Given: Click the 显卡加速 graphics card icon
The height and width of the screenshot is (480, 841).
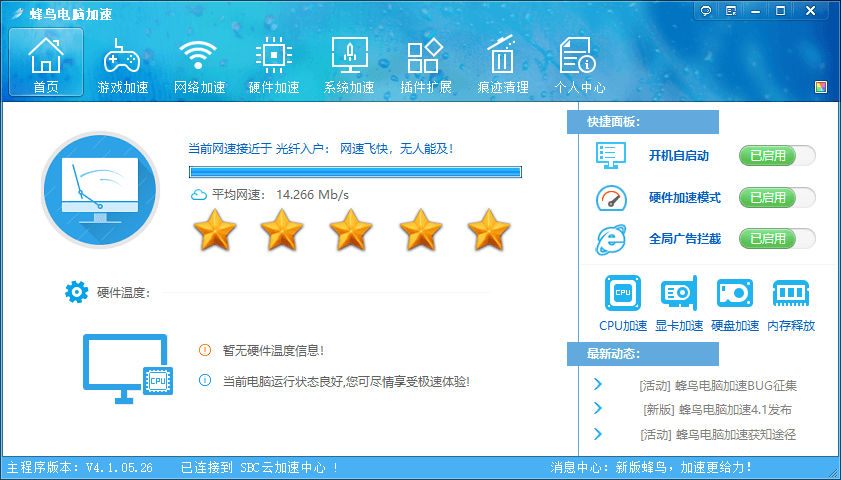Looking at the screenshot, I should (679, 294).
